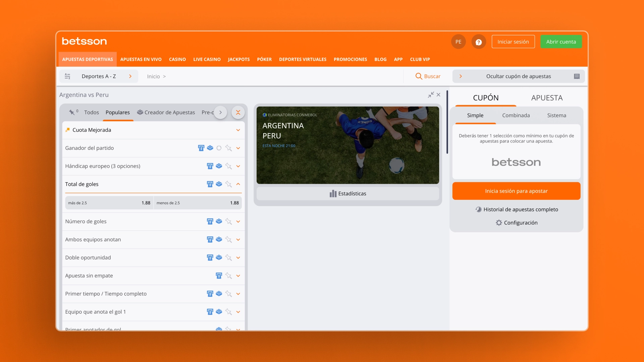
Task: Open the APUESTAS EN VIVO menu item
Action: click(141, 59)
